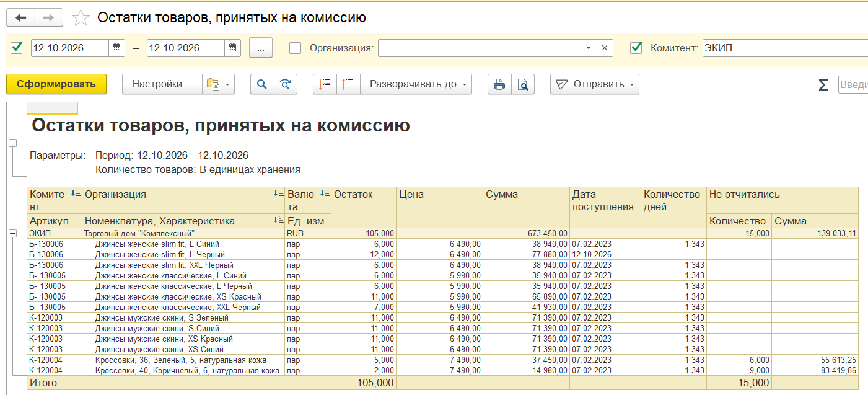Image resolution: width=868 pixels, height=395 pixels.
Task: Click the Итого row label
Action: click(43, 383)
